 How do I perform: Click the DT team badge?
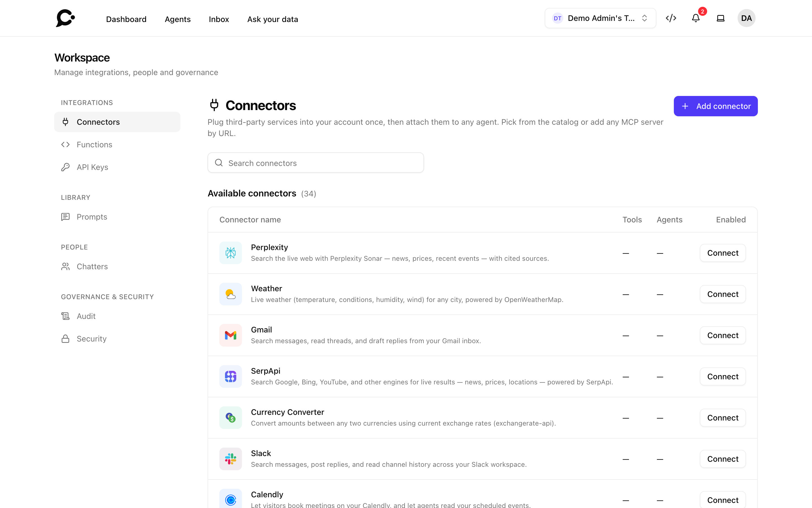(x=557, y=18)
